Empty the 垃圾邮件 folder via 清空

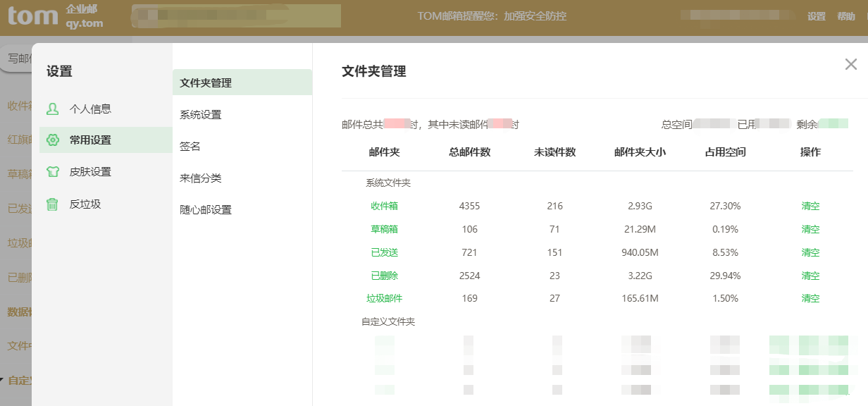tap(810, 298)
